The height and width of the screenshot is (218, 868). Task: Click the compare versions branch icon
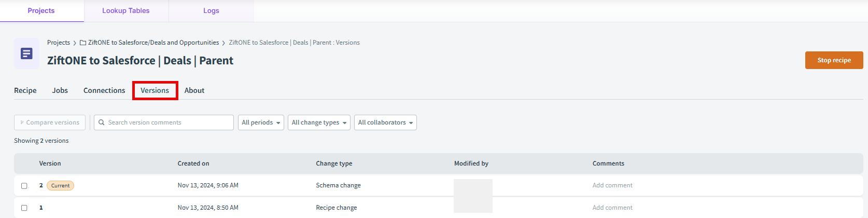[x=22, y=122]
